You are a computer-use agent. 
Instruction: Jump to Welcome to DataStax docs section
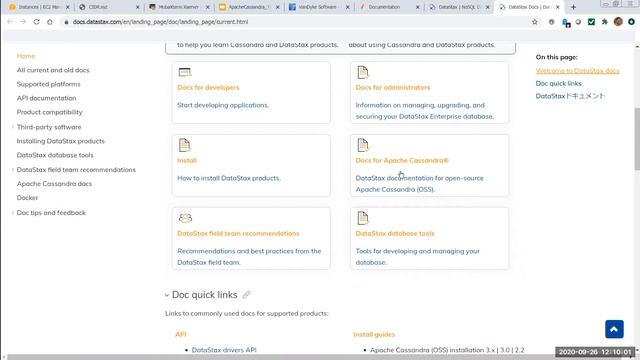(578, 71)
